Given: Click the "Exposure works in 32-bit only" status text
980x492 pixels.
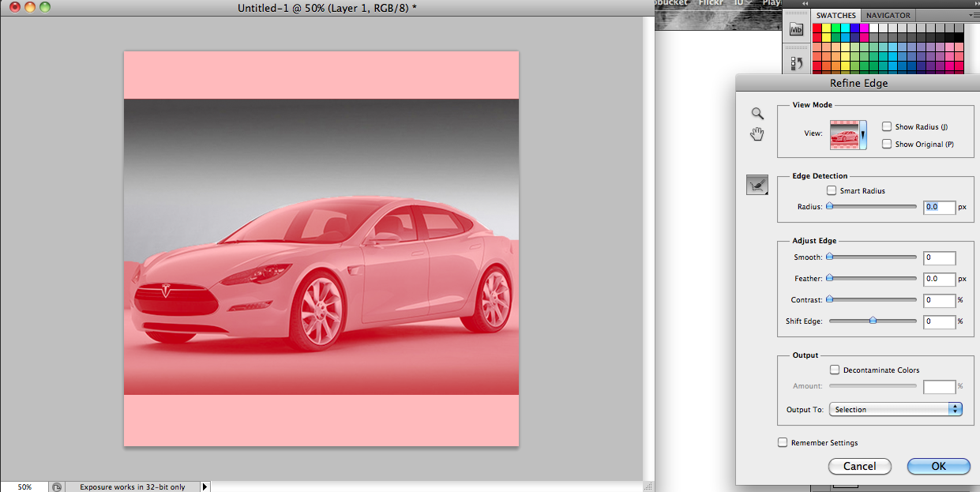Looking at the screenshot, I should coord(132,487).
